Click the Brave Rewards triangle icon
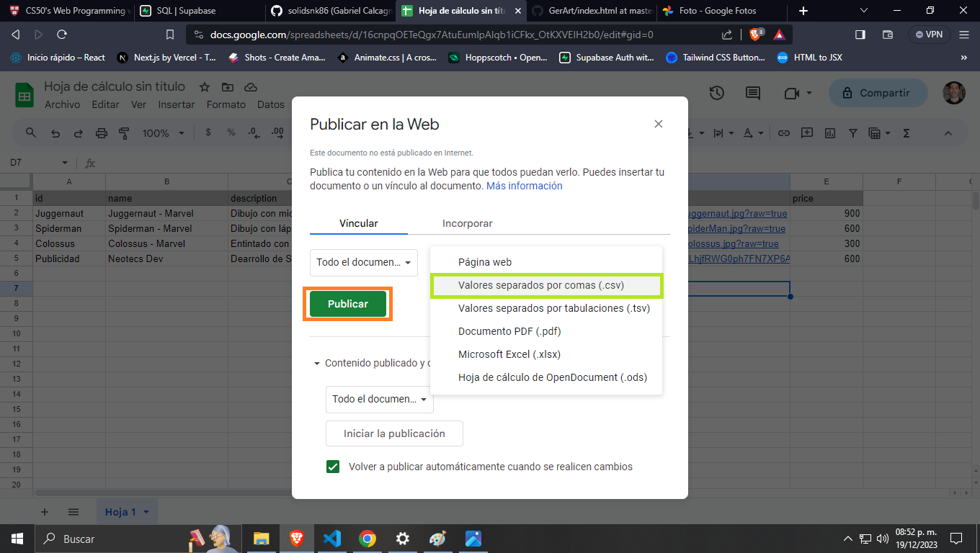Screen dimensions: 980x553 [779, 34]
